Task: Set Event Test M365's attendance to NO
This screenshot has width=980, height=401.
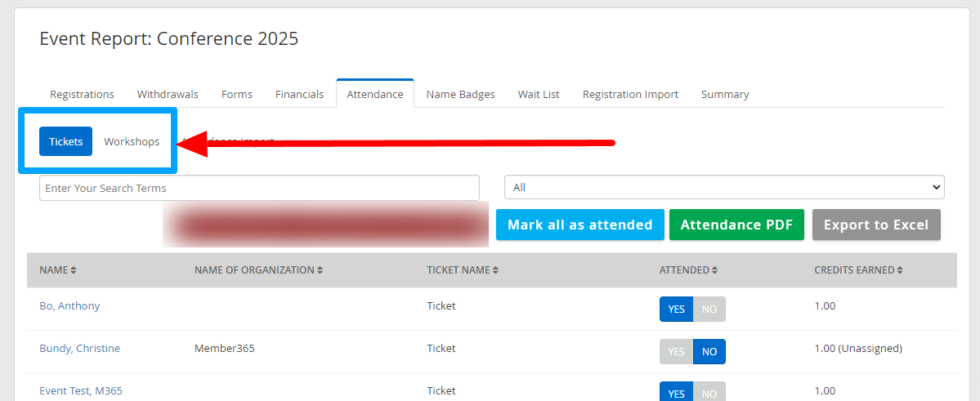Action: (709, 393)
